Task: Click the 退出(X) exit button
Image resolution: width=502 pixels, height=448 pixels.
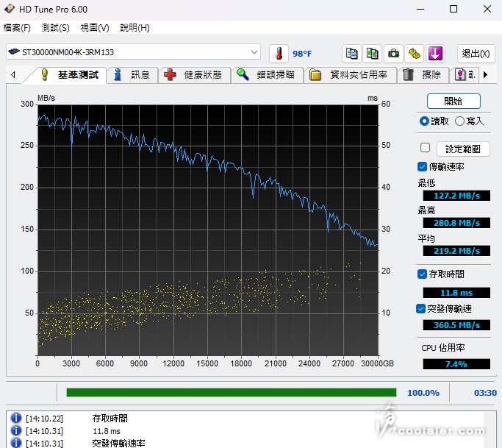Action: [476, 53]
